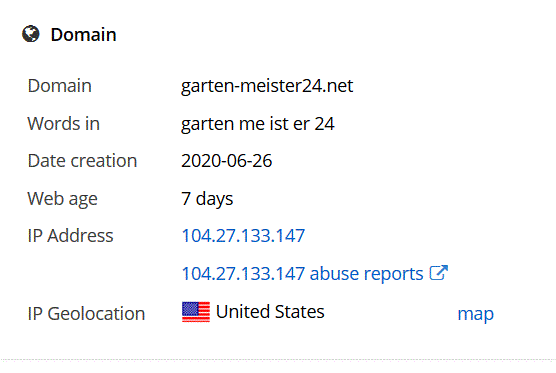Viewport: 556px width, 373px height.
Task: Click the IP Geolocation row label
Action: pos(87,314)
